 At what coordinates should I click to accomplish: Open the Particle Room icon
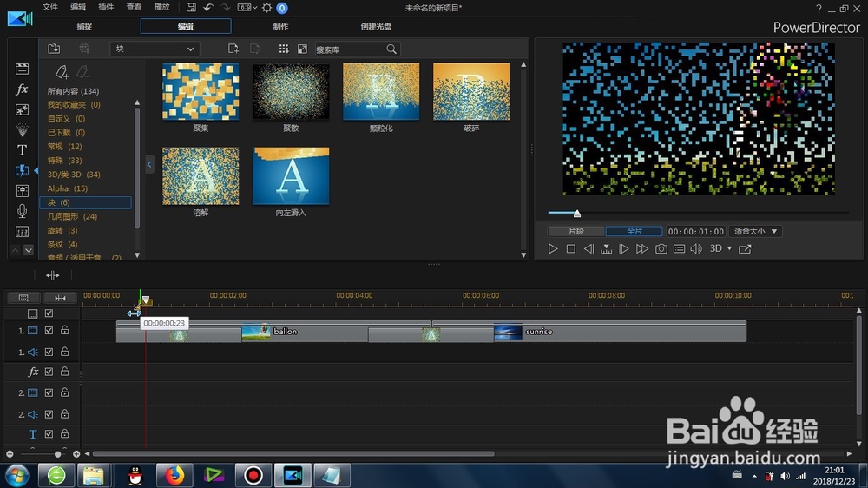click(23, 130)
